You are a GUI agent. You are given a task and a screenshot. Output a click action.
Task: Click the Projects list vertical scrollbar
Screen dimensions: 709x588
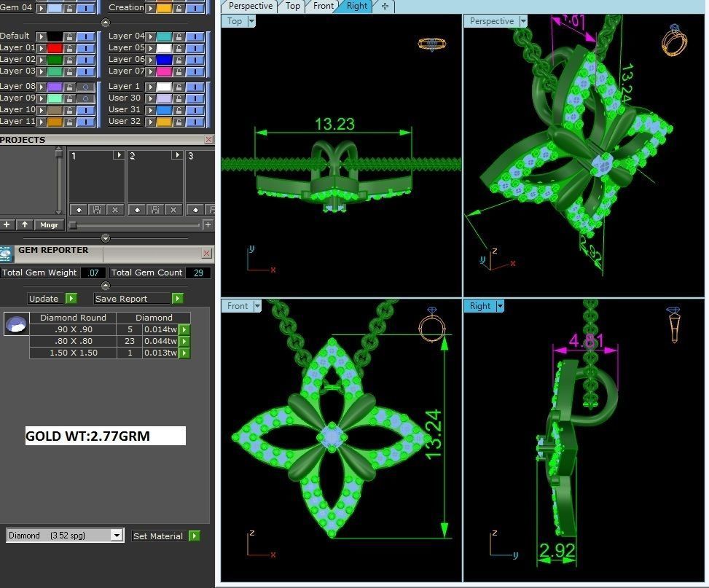coord(59,181)
